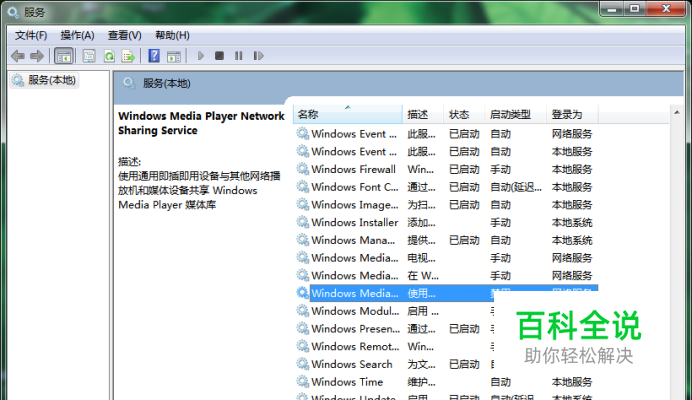
Task: Click the gear icon beside Windows Firewall
Action: tap(302, 169)
